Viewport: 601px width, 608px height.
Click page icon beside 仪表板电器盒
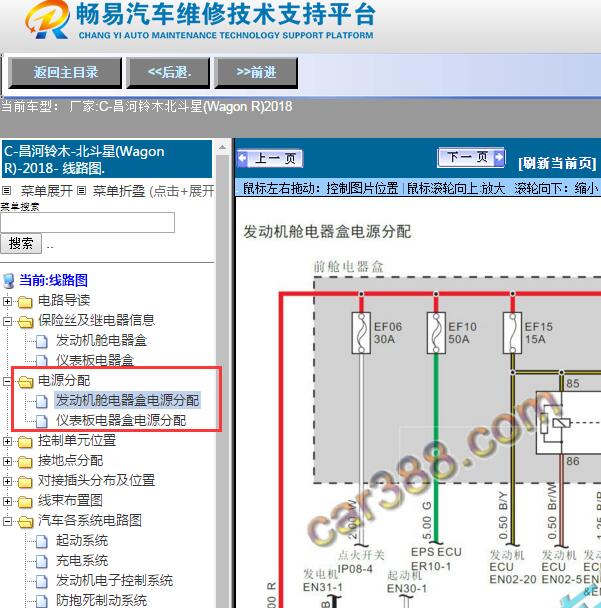pos(41,361)
